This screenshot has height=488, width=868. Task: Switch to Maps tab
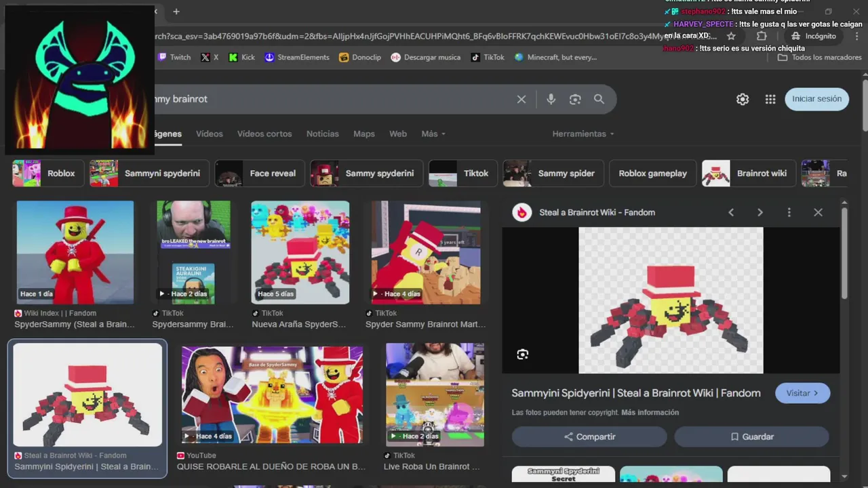click(x=364, y=134)
